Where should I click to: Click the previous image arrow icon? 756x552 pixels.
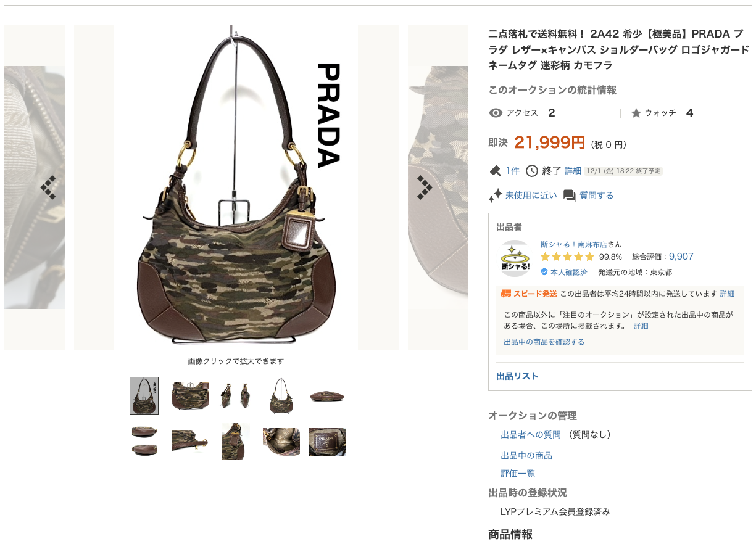49,187
